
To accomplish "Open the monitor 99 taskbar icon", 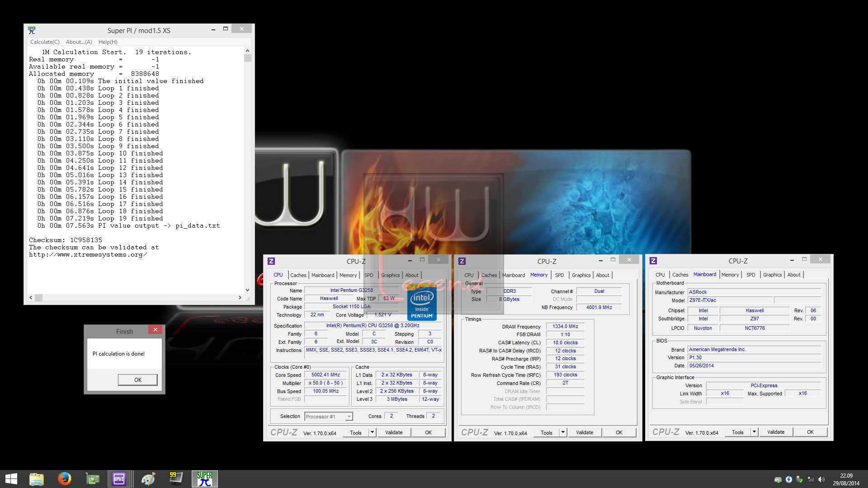I will click(x=176, y=479).
